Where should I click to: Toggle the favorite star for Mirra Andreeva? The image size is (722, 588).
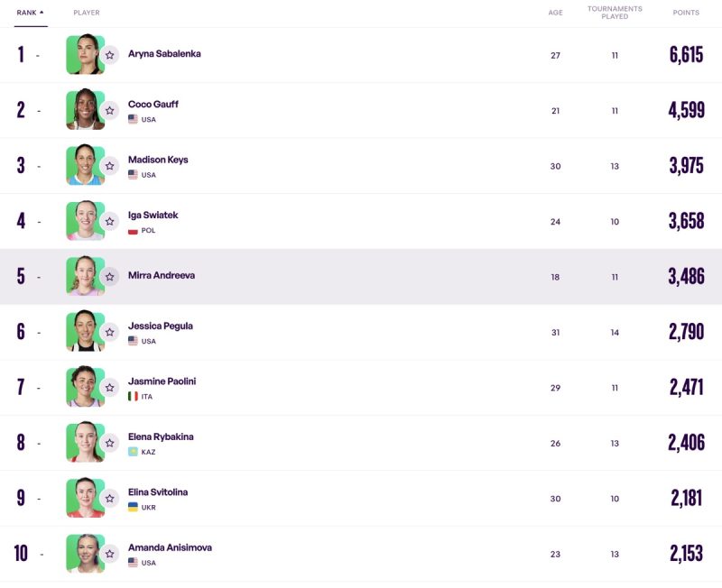(x=109, y=277)
